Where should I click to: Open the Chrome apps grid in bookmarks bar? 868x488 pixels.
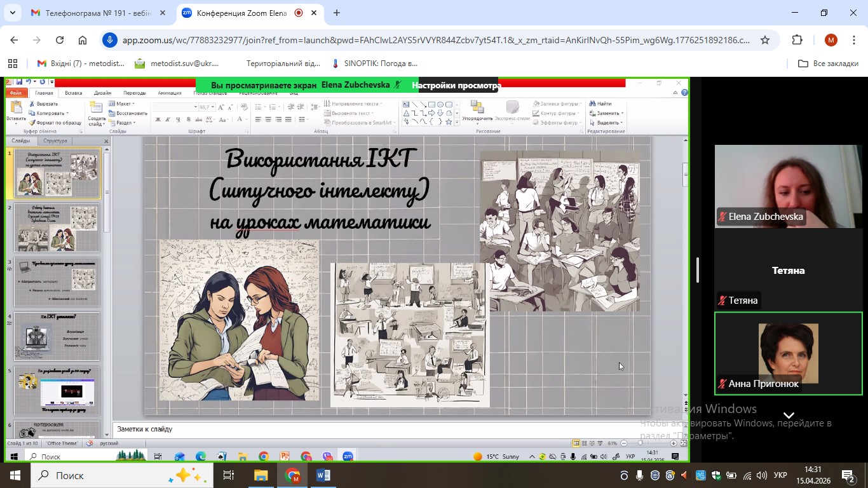(12, 64)
